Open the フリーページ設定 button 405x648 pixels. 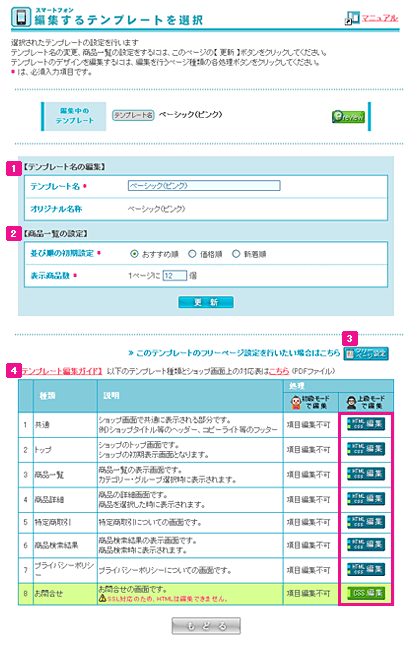pos(366,353)
